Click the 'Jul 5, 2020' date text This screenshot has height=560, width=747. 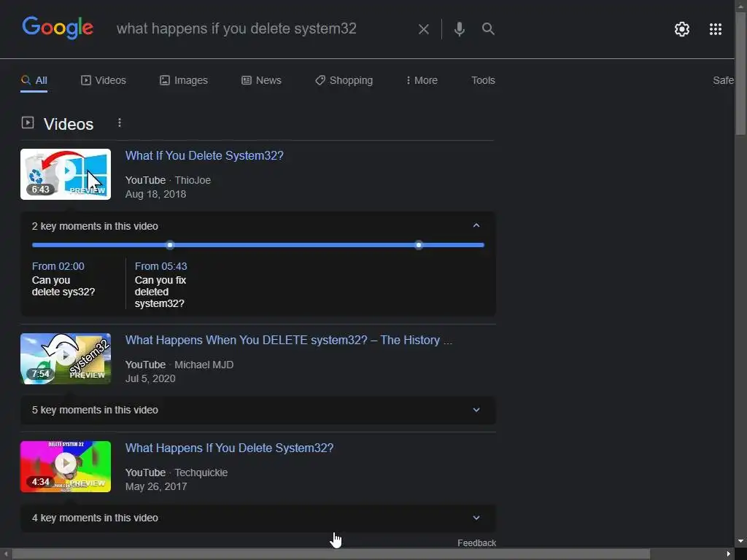coord(150,378)
